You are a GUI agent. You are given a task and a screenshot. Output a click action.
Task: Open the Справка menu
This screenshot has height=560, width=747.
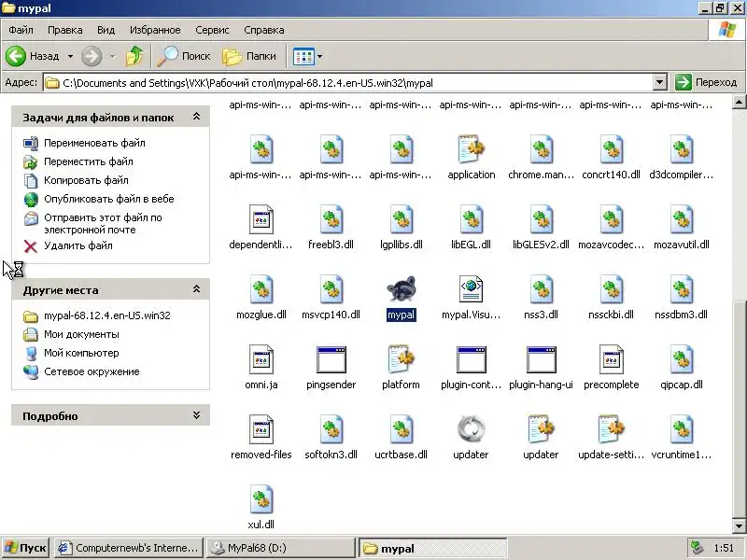[x=264, y=30]
